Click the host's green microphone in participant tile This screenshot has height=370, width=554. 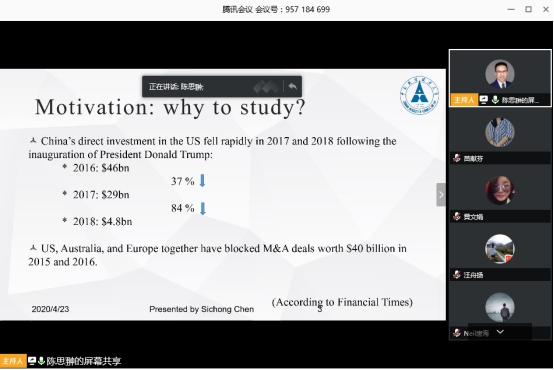click(x=495, y=100)
